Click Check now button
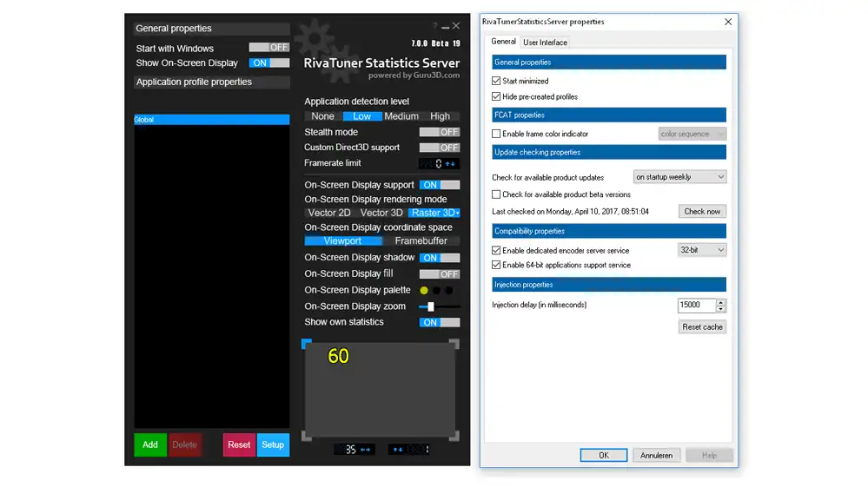 click(702, 211)
